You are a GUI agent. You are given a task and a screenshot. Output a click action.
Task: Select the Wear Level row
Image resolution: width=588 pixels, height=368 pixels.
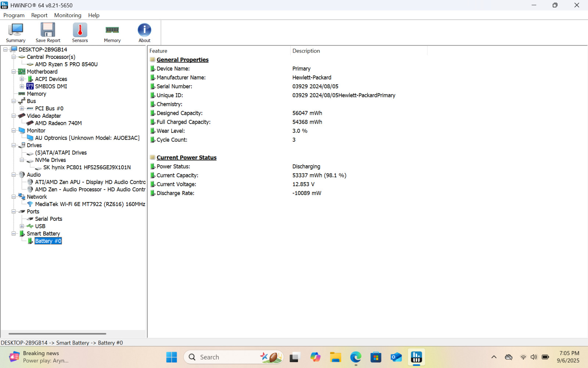pos(288,131)
